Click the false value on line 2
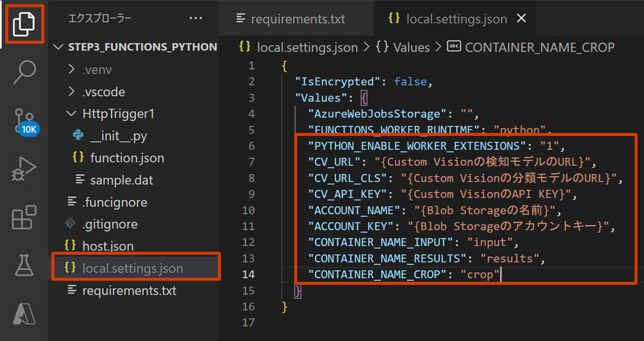 (410, 82)
